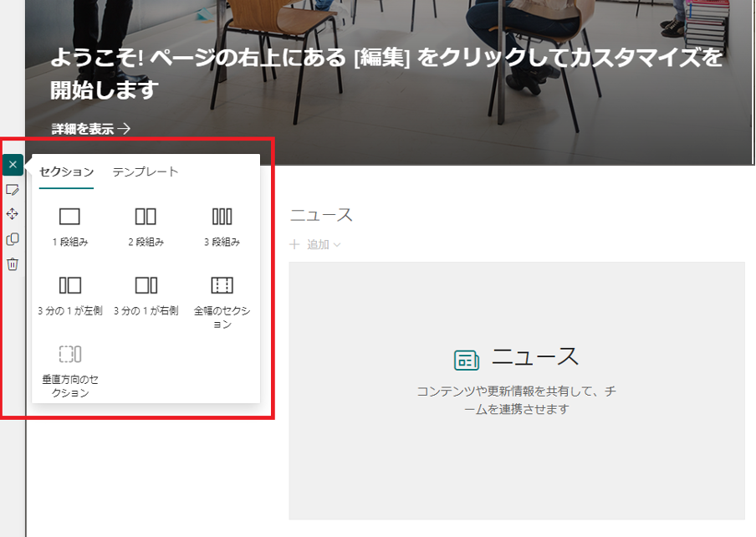Click the ニュース web part heading

(x=321, y=215)
